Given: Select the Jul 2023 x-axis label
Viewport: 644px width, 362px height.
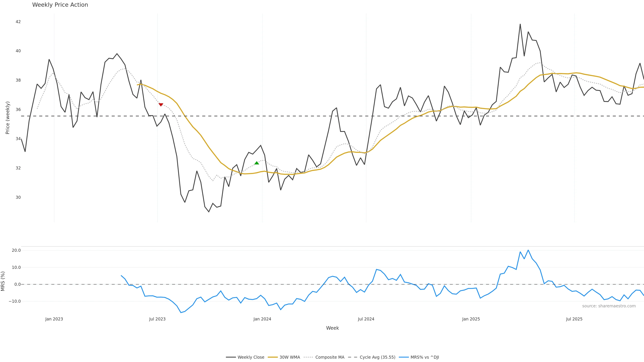Looking at the screenshot, I should pos(157,319).
